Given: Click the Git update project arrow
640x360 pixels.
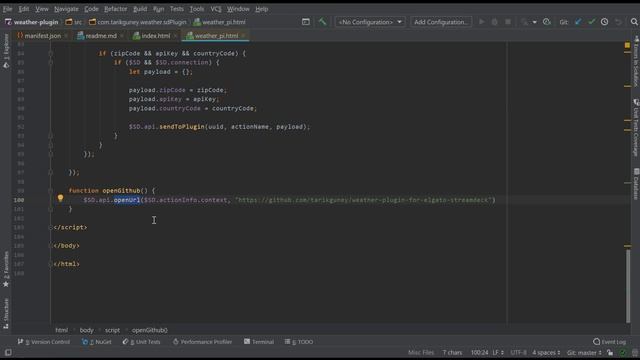Looking at the screenshot, I should coord(578,22).
